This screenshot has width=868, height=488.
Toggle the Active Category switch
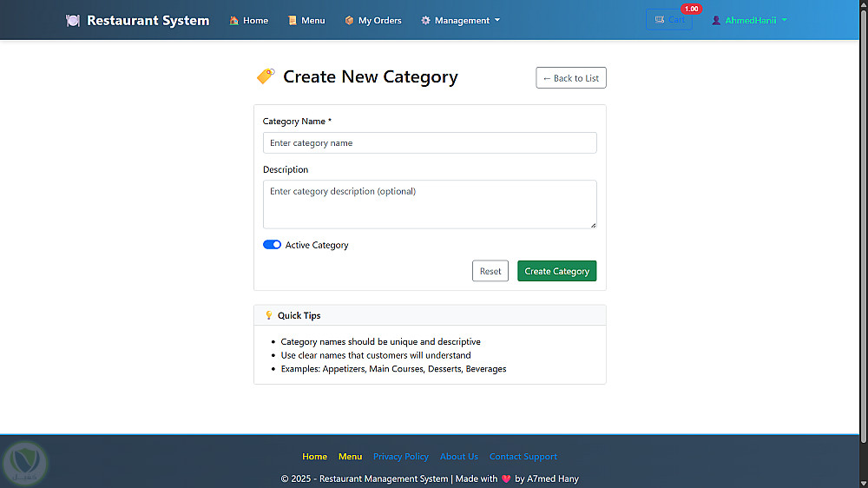pyautogui.click(x=272, y=245)
